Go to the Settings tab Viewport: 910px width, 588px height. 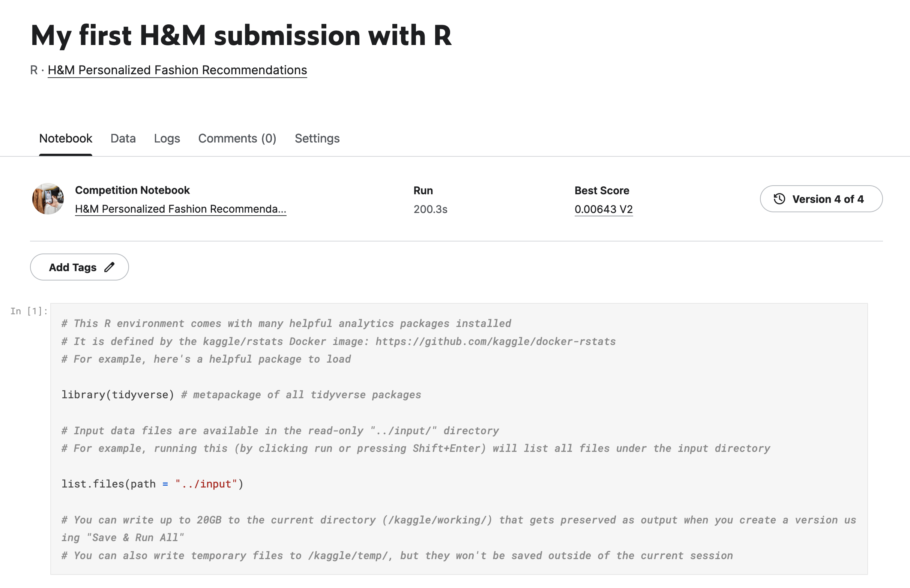pos(317,138)
